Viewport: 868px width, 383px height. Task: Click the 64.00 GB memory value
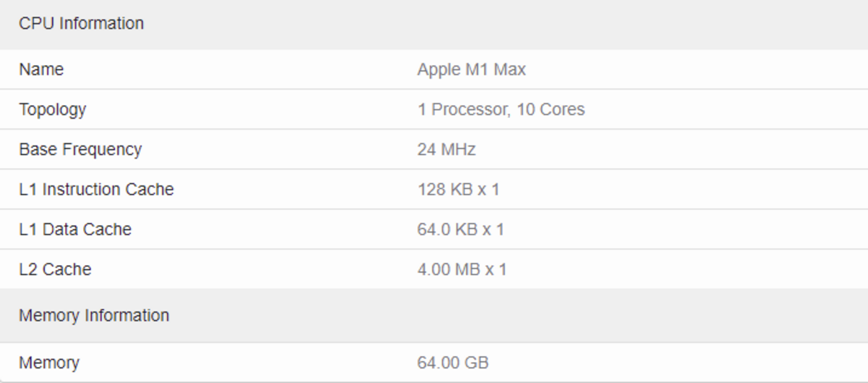pos(453,362)
